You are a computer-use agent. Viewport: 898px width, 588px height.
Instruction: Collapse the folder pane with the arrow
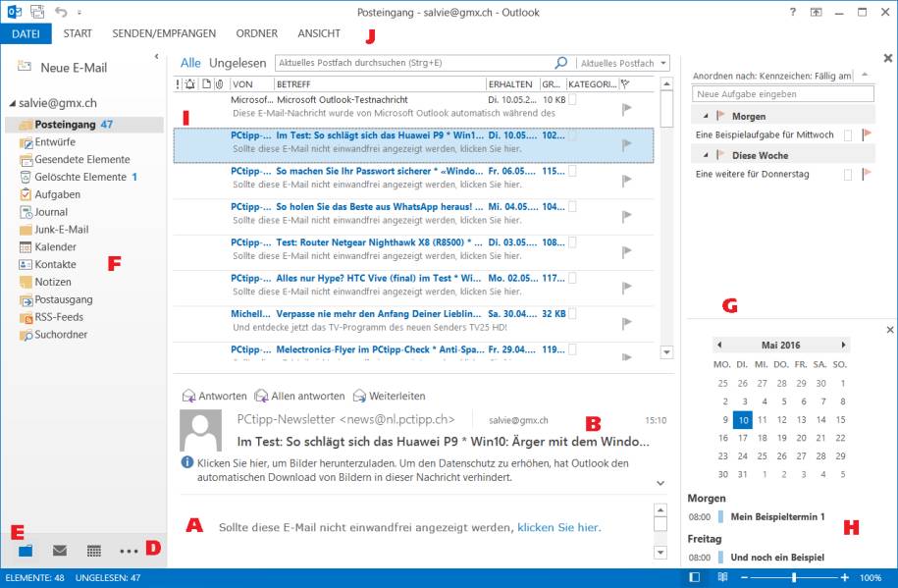[x=157, y=56]
